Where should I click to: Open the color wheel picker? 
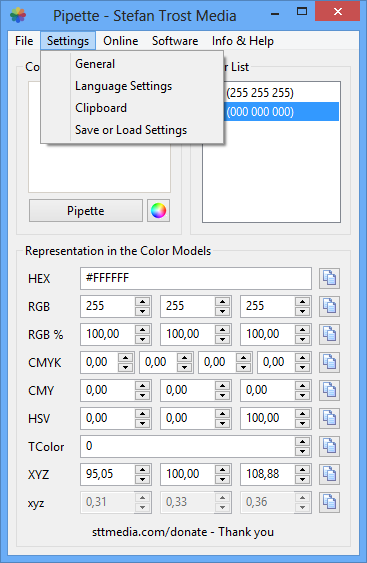(x=158, y=210)
